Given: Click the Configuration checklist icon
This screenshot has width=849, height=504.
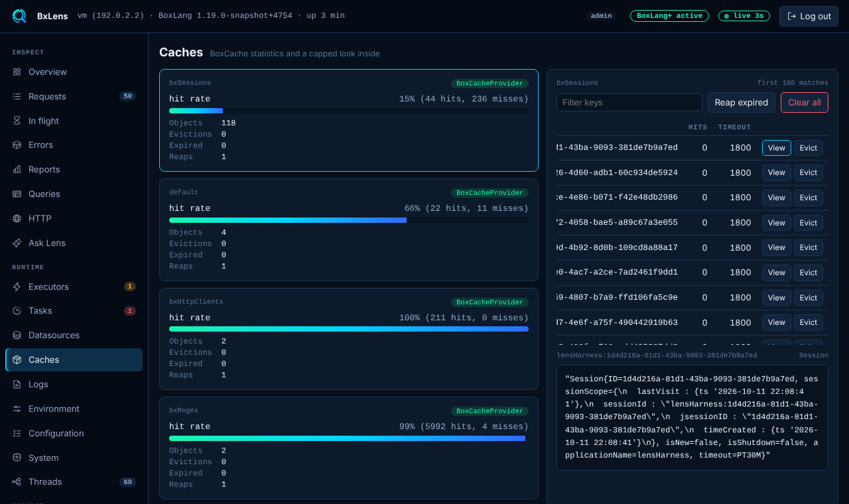Looking at the screenshot, I should 17,433.
